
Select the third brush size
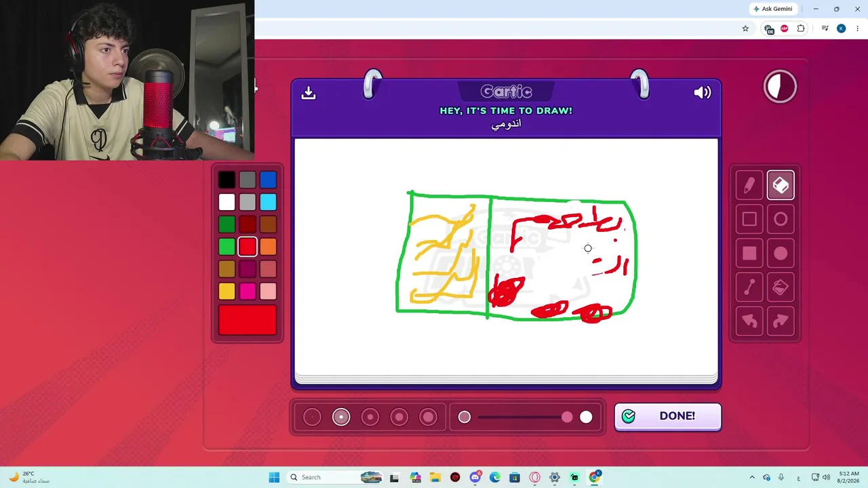(x=370, y=417)
